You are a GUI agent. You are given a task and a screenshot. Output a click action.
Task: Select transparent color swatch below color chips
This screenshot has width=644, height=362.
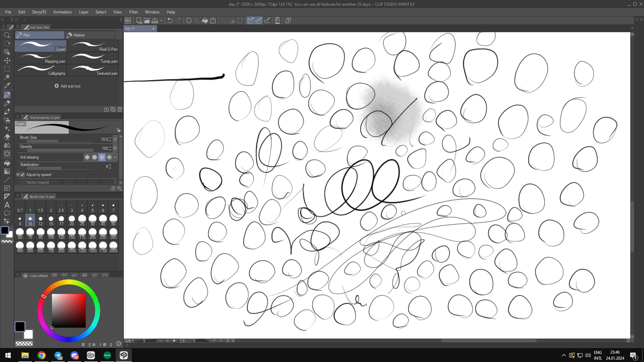tap(24, 344)
